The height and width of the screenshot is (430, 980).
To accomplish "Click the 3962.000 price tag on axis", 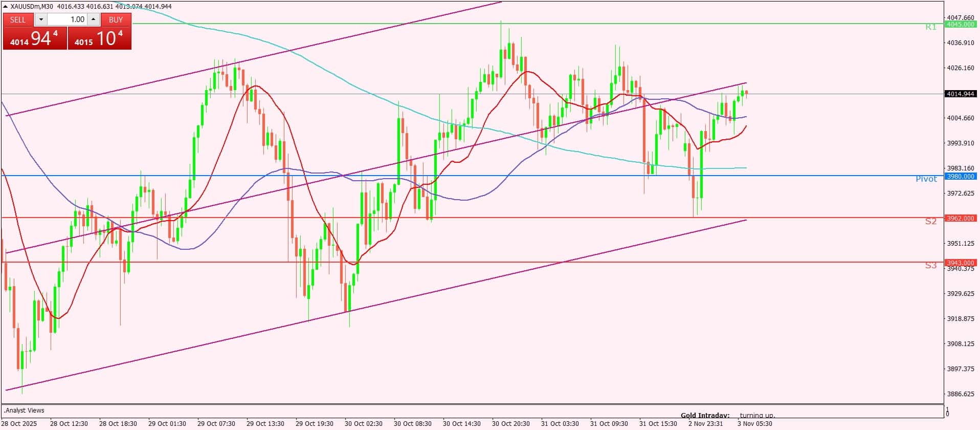I will coord(960,218).
